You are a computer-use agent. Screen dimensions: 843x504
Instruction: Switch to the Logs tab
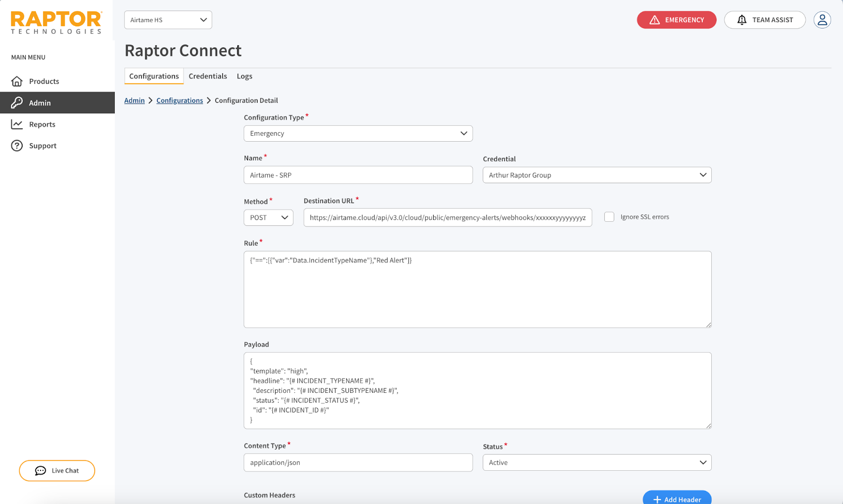(244, 76)
